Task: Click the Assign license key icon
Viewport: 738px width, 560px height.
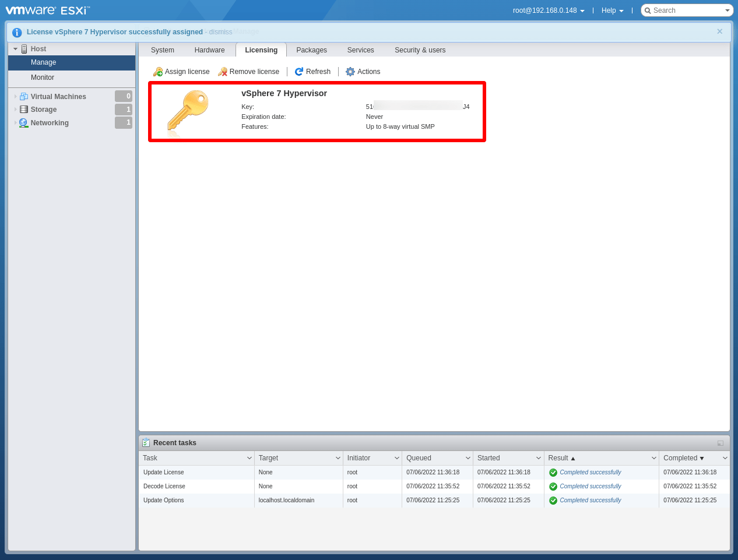Action: [x=158, y=72]
